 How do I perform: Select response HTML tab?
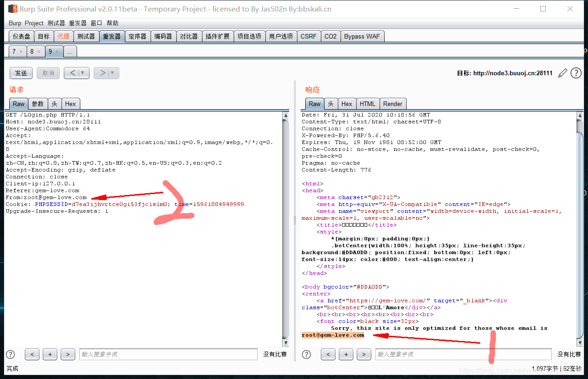368,104
